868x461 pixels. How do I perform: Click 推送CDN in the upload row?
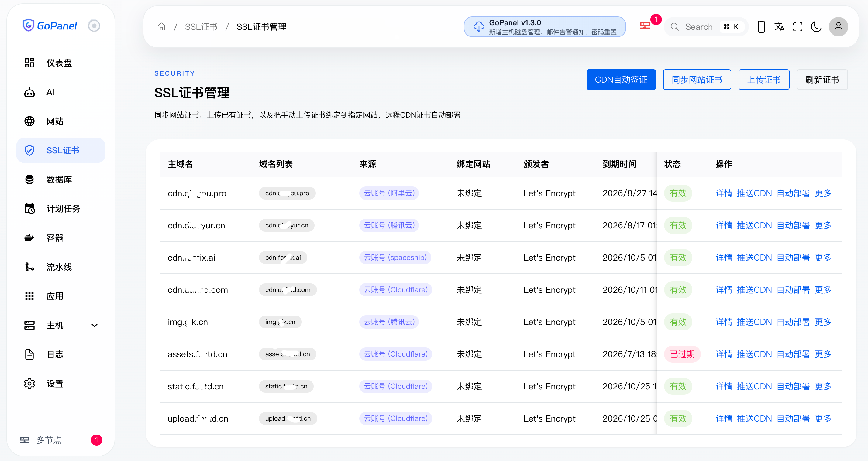(x=754, y=418)
